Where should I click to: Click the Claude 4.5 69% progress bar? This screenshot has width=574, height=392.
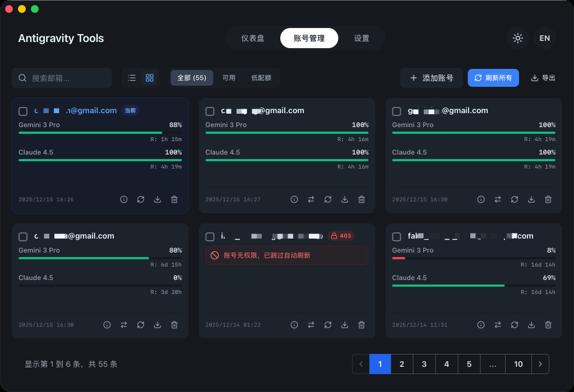click(x=474, y=286)
